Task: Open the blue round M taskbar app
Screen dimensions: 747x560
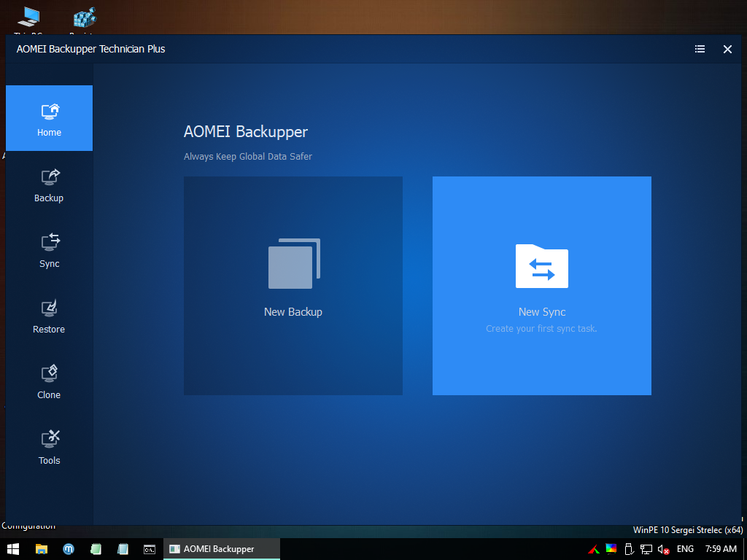Action: tap(69, 549)
